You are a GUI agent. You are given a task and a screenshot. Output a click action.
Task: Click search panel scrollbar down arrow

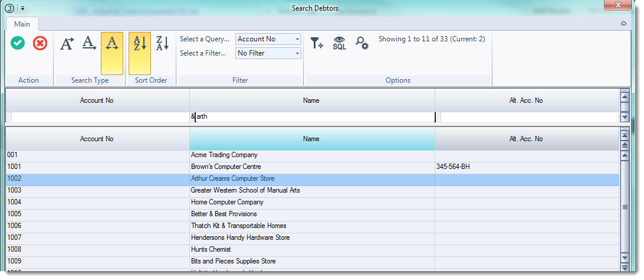tap(625, 117)
